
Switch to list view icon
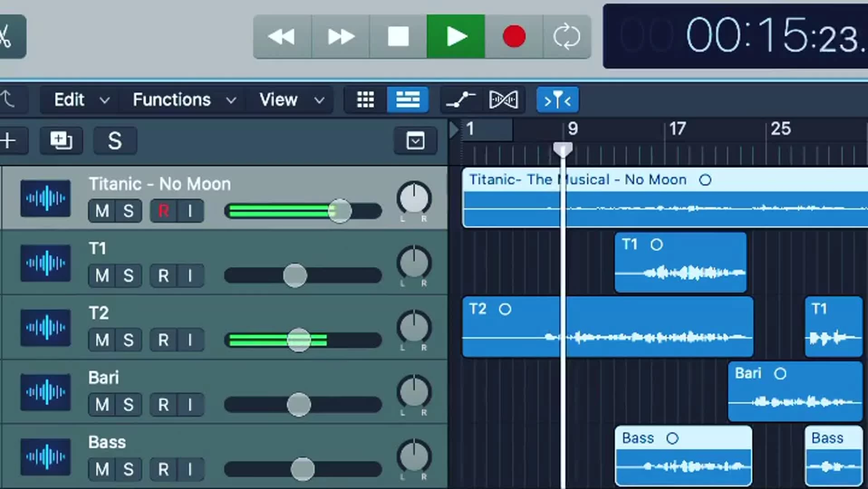(x=408, y=100)
